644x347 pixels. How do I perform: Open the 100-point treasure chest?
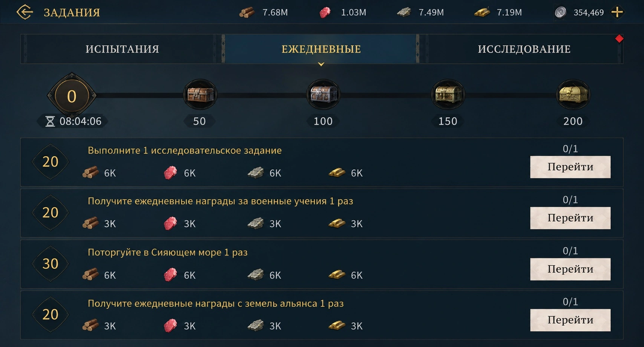coord(323,94)
